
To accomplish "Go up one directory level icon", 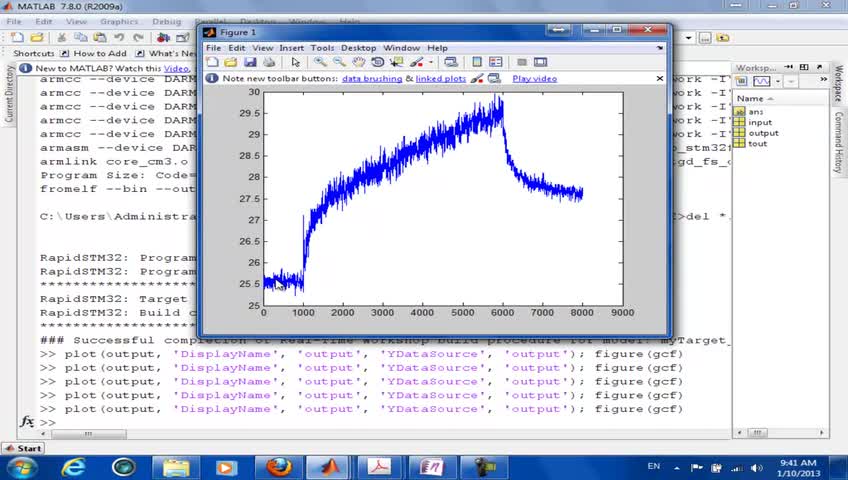I will [723, 38].
